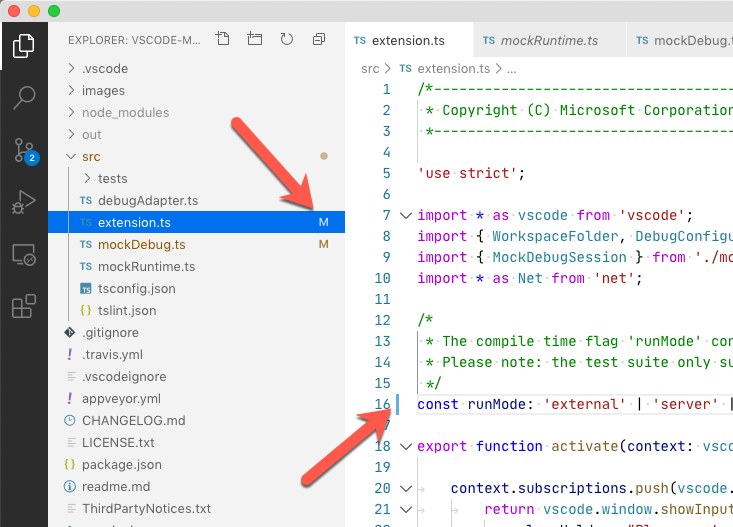Open the readme.md file
Image resolution: width=733 pixels, height=527 pixels.
click(x=196, y=486)
